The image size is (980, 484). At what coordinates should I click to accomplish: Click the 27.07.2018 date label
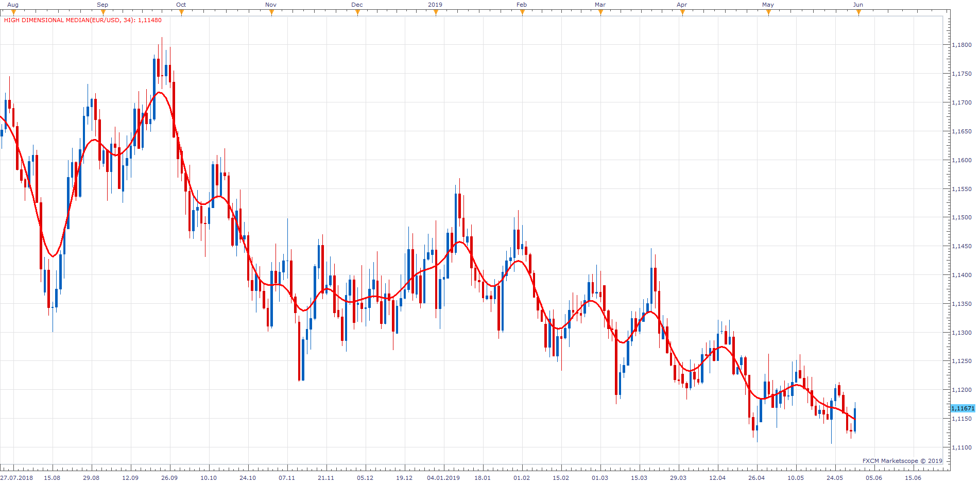(16, 478)
